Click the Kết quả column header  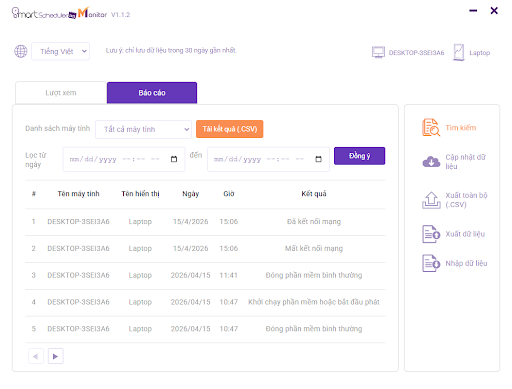pos(314,194)
